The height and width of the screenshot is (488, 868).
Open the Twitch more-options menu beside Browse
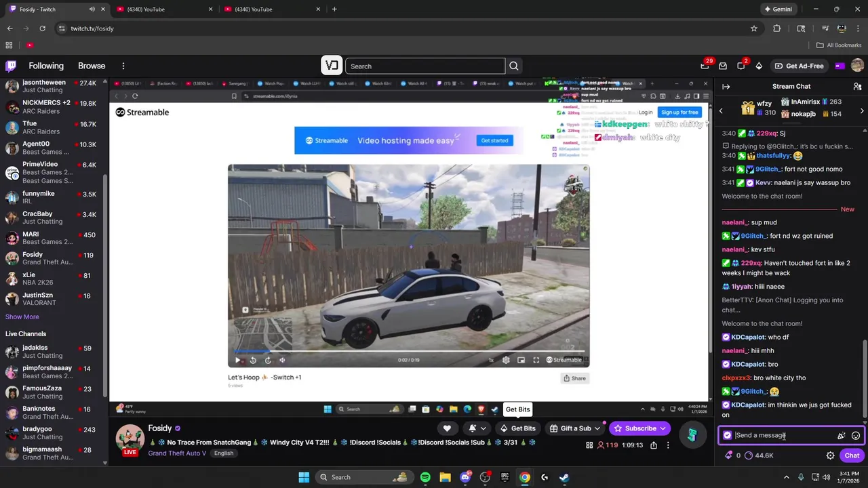pos(123,66)
